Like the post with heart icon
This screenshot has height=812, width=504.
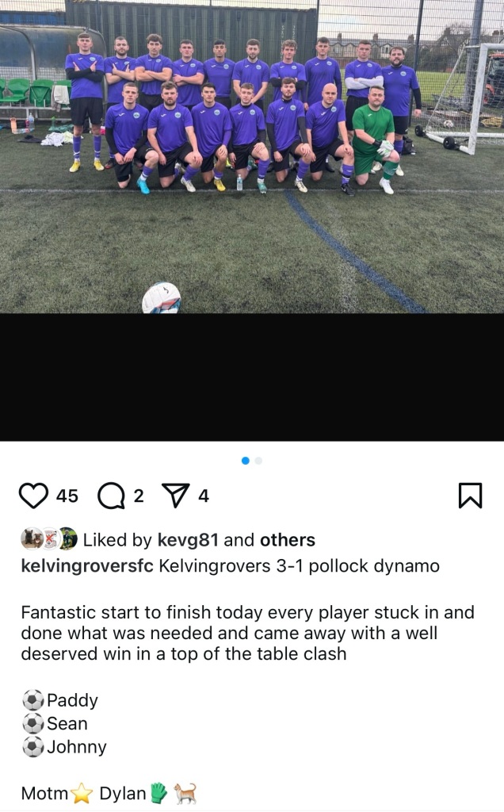pos(33,495)
